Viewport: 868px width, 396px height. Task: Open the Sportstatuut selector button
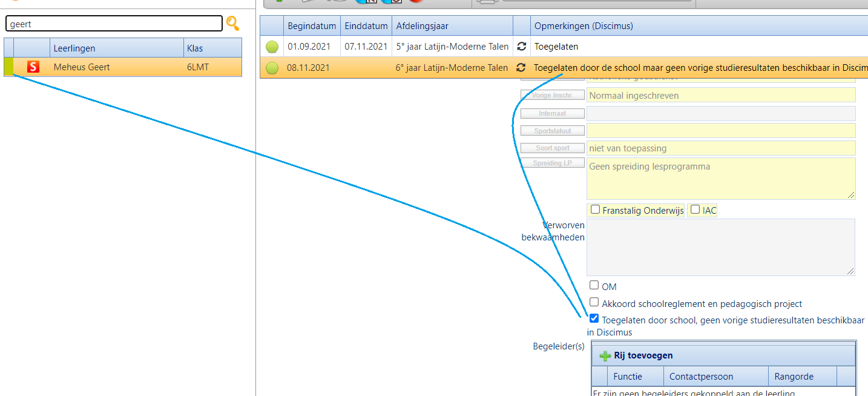click(x=552, y=131)
